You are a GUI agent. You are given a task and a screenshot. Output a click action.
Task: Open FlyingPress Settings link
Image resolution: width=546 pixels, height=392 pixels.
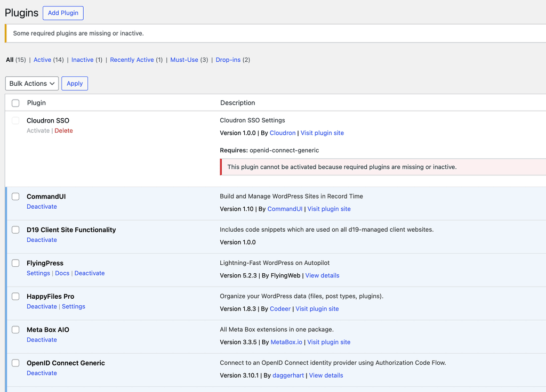pyautogui.click(x=38, y=273)
